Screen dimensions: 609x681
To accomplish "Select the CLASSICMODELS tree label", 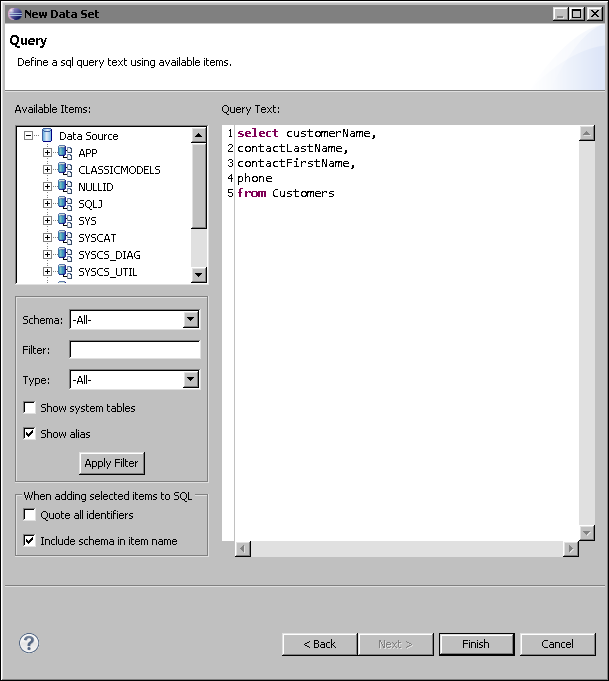I will (x=119, y=170).
